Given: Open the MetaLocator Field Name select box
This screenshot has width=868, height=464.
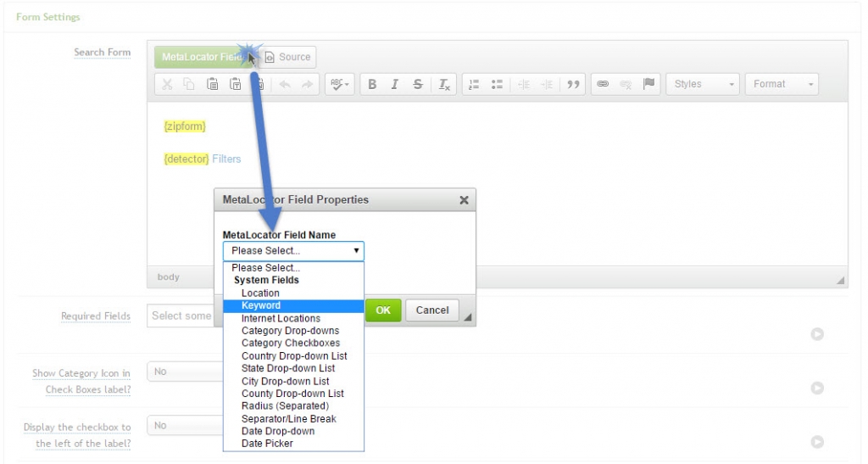Looking at the screenshot, I should 293,251.
